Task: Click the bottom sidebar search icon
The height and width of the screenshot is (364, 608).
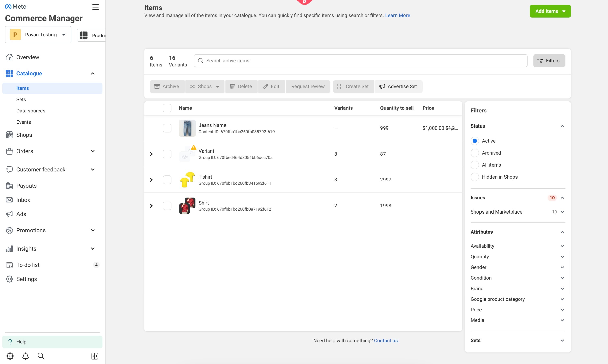Action: (41, 356)
